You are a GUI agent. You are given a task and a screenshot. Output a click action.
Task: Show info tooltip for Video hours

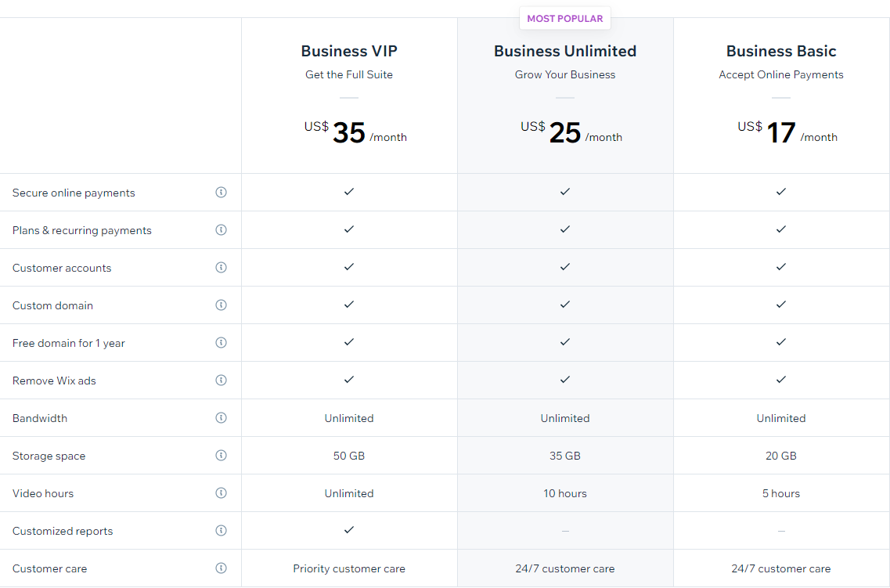coord(221,493)
